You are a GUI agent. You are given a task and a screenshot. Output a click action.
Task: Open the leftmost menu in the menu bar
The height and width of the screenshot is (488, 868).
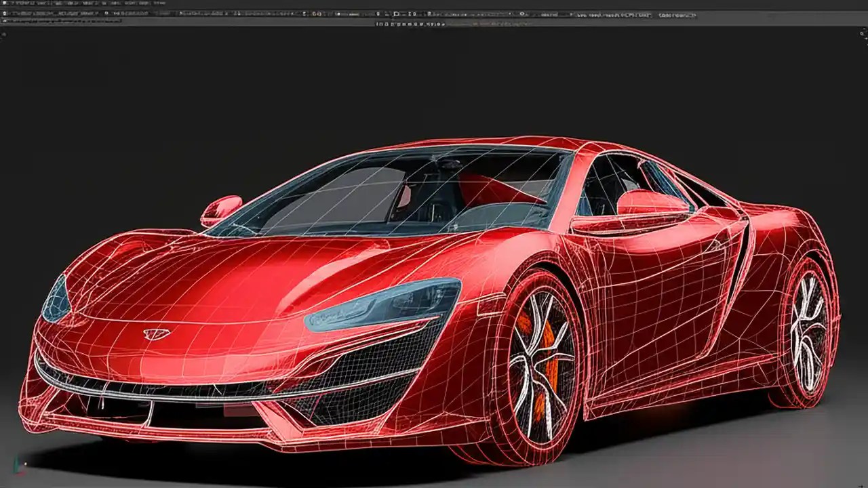[14, 3]
